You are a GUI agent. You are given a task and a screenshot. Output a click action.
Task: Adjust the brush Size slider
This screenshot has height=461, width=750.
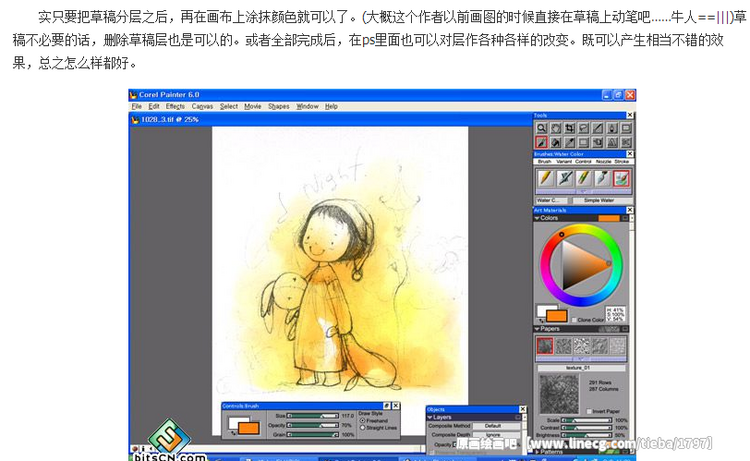pyautogui.click(x=312, y=416)
